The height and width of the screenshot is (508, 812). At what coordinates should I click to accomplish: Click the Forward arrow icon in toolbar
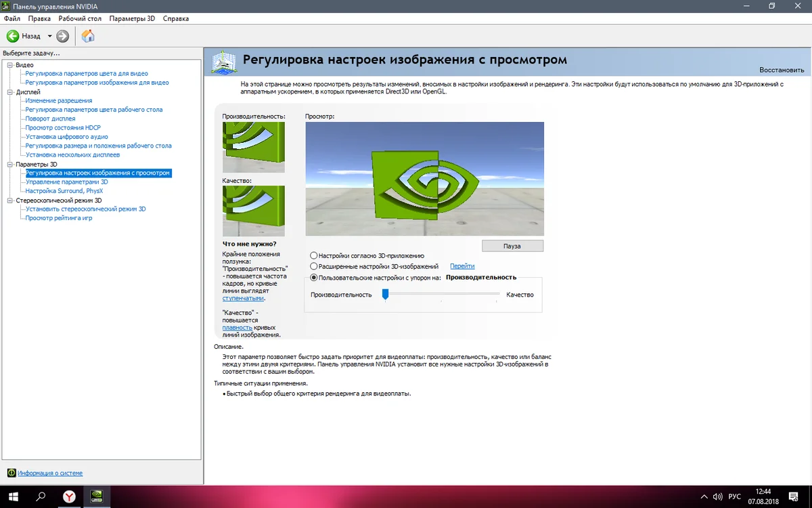pyautogui.click(x=63, y=36)
